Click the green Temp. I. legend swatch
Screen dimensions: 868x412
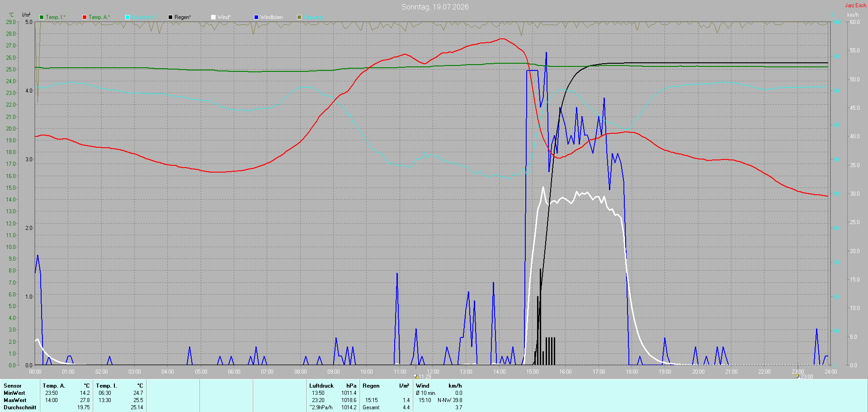coord(42,17)
